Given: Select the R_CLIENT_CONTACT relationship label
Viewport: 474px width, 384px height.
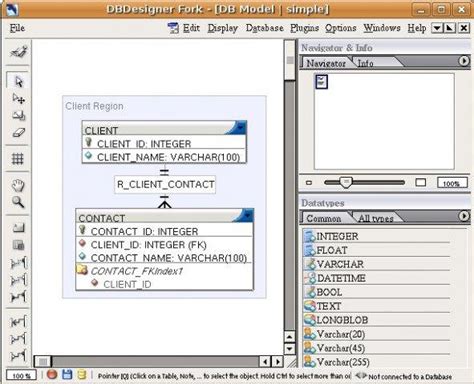Looking at the screenshot, I should [x=165, y=184].
